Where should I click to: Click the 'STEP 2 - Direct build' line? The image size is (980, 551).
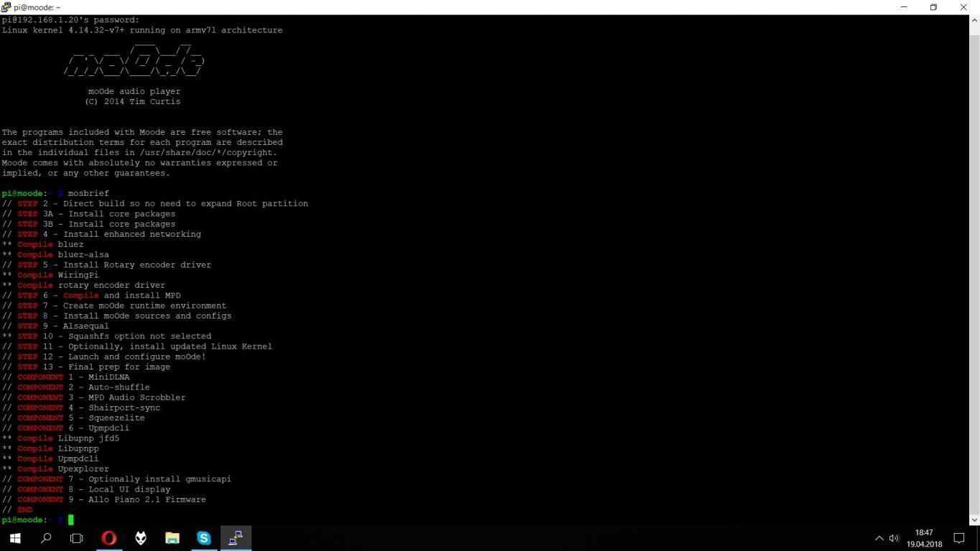tap(155, 204)
